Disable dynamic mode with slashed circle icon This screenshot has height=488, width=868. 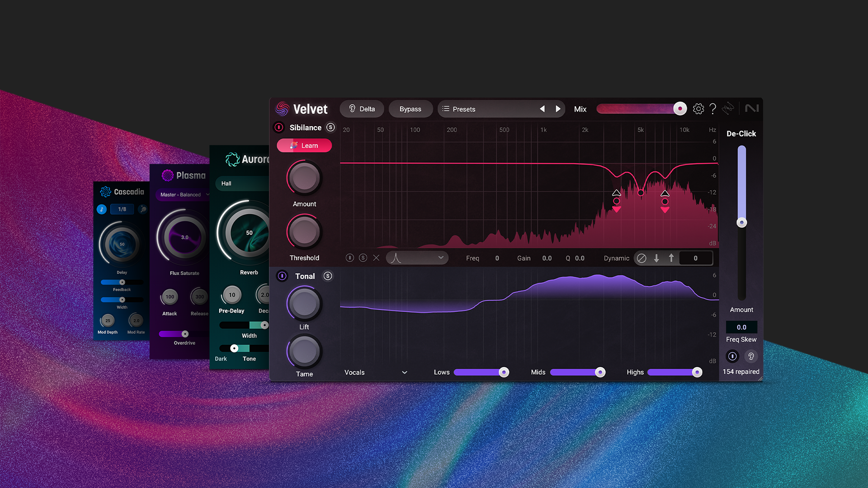pyautogui.click(x=641, y=258)
